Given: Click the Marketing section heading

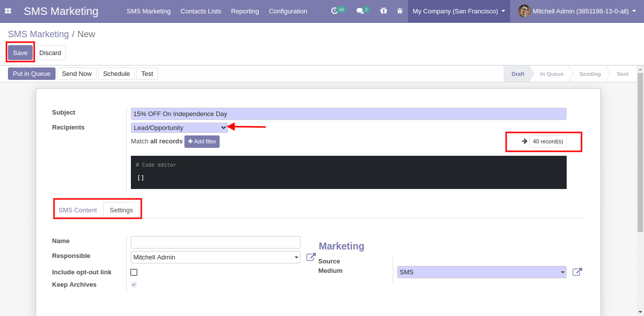Looking at the screenshot, I should (342, 246).
